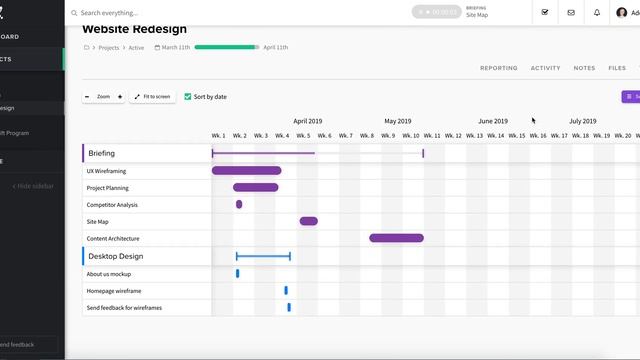Zoom in with the plus button
The image size is (640, 360).
(x=120, y=97)
